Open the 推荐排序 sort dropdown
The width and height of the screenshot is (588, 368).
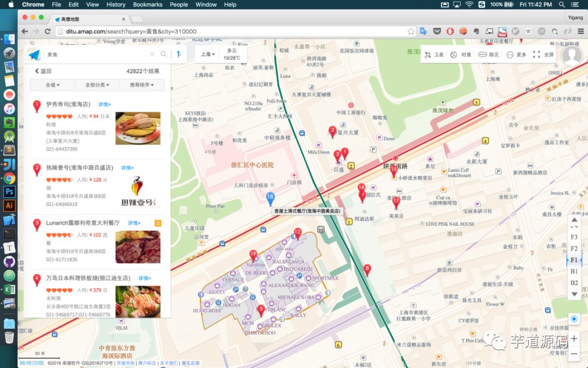tap(142, 85)
